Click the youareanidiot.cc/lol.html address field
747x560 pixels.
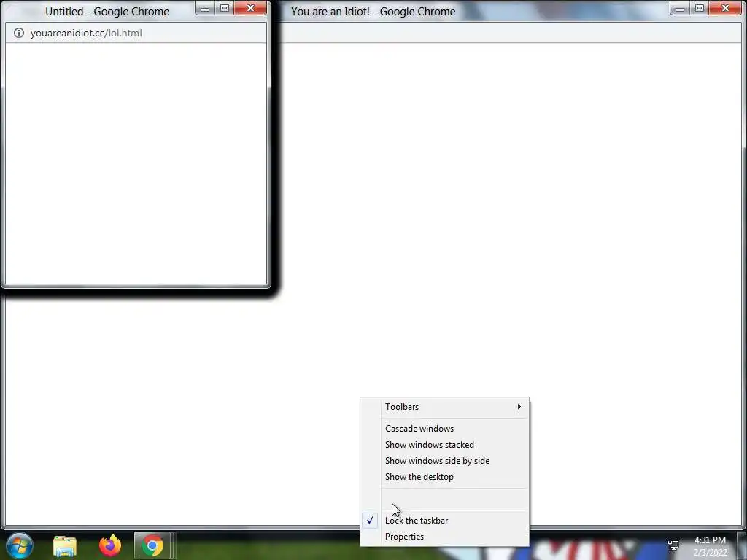(x=136, y=33)
